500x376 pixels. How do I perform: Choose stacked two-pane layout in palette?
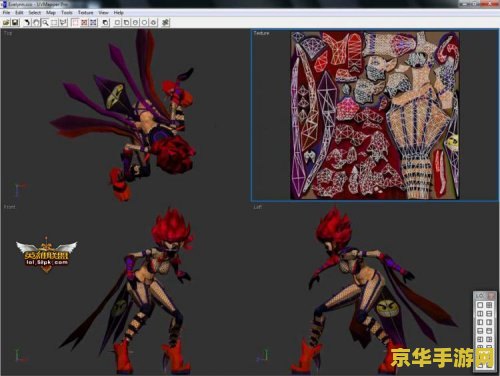coord(489,314)
